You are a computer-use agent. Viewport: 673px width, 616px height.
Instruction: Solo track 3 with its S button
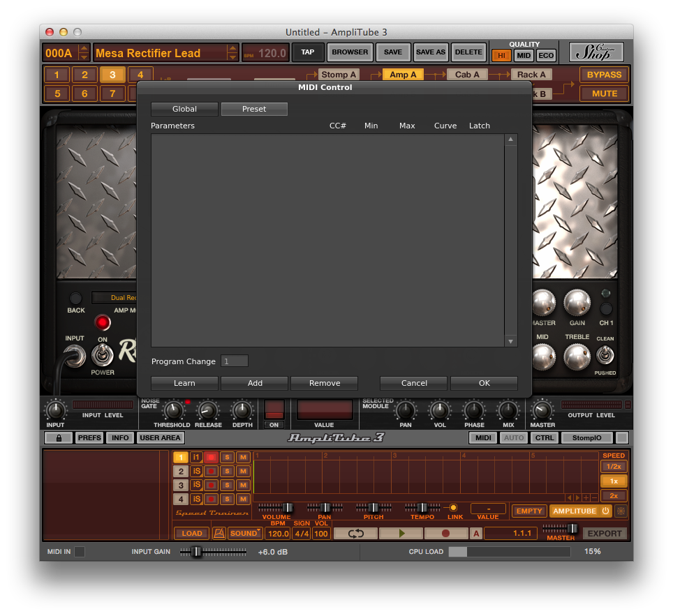pos(227,485)
